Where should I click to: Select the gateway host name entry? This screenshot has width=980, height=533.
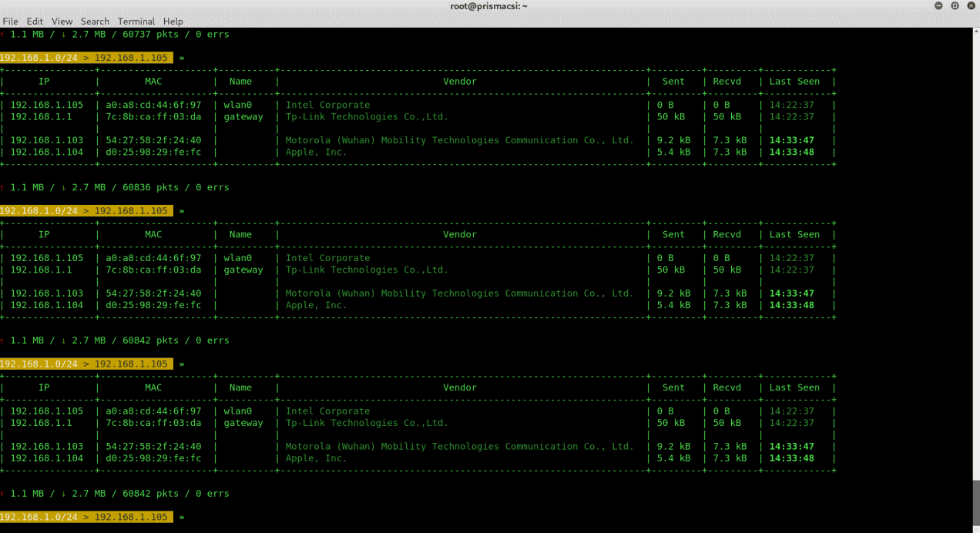point(243,116)
